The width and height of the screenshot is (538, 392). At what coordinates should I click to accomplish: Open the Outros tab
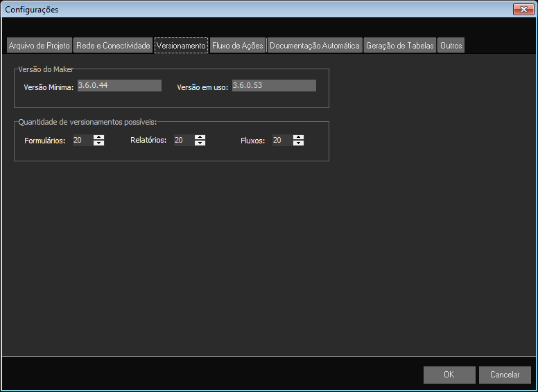451,46
